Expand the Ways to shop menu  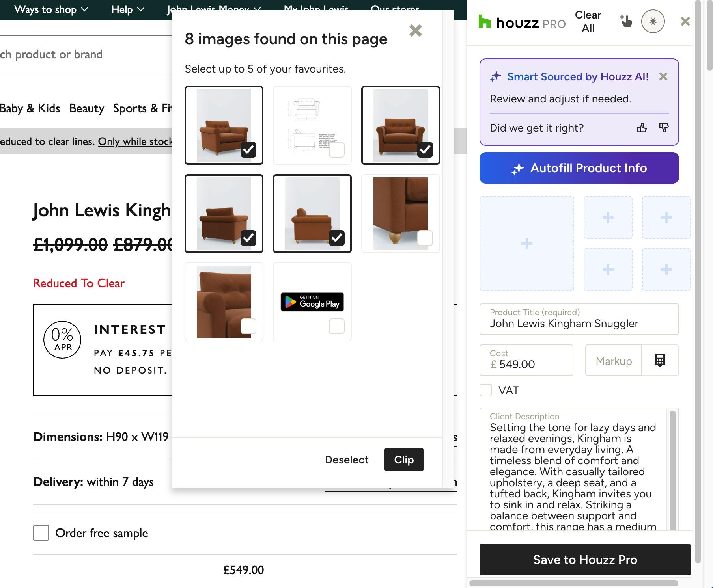point(51,9)
